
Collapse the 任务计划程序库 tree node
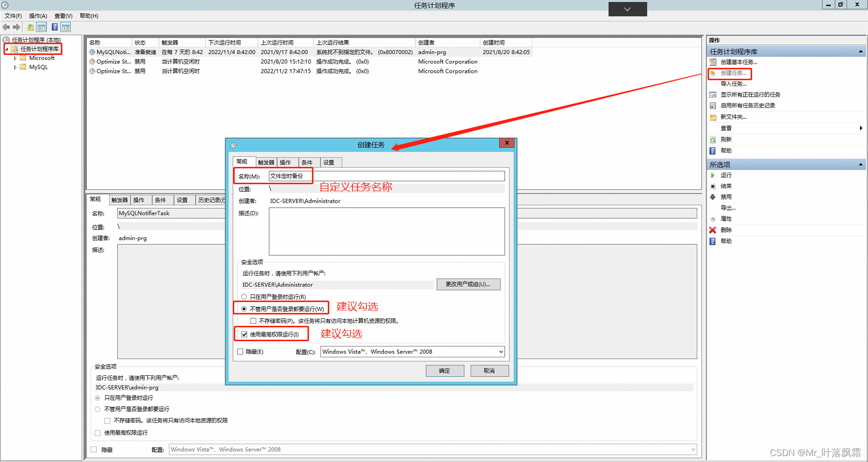click(6, 49)
